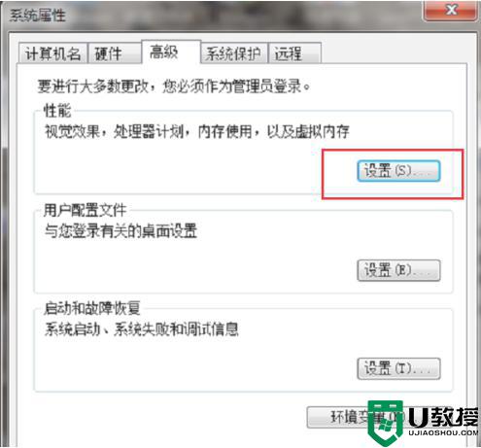
Task: Switch to the 计算机名 tab
Action: (x=53, y=53)
